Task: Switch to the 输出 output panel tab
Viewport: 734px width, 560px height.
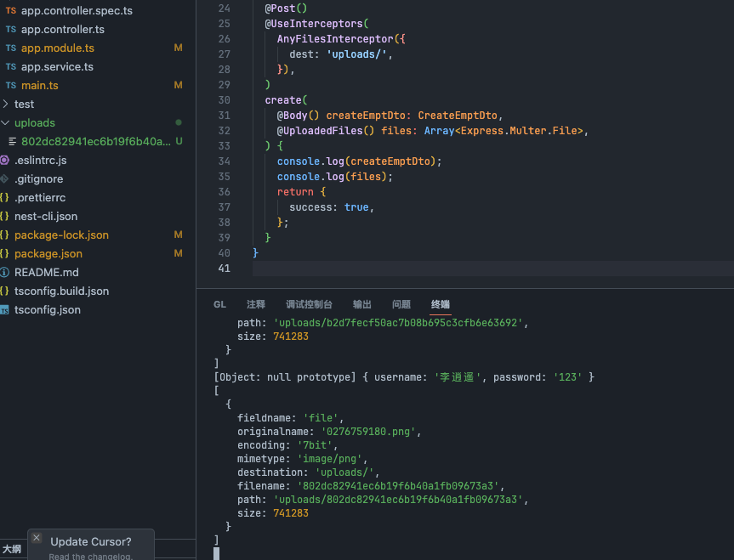Action: tap(361, 304)
